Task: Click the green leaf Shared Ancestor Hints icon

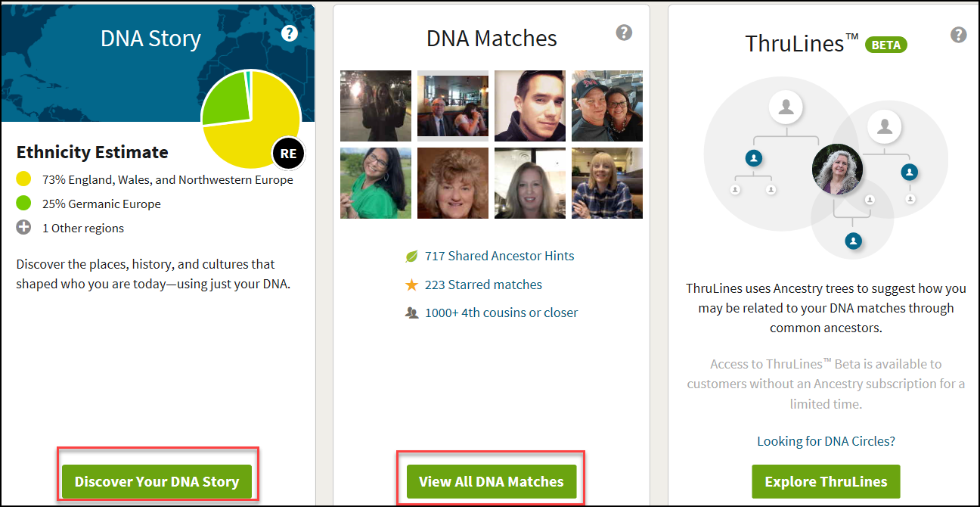Action: point(411,257)
